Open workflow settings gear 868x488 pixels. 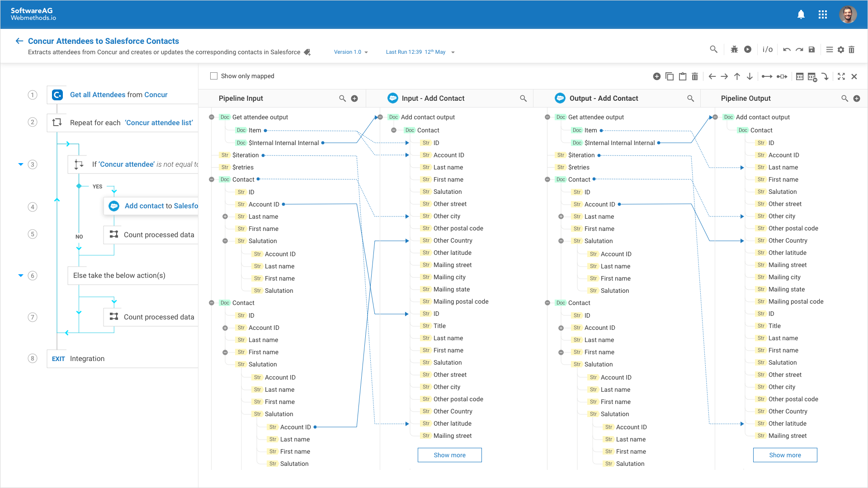pos(841,50)
